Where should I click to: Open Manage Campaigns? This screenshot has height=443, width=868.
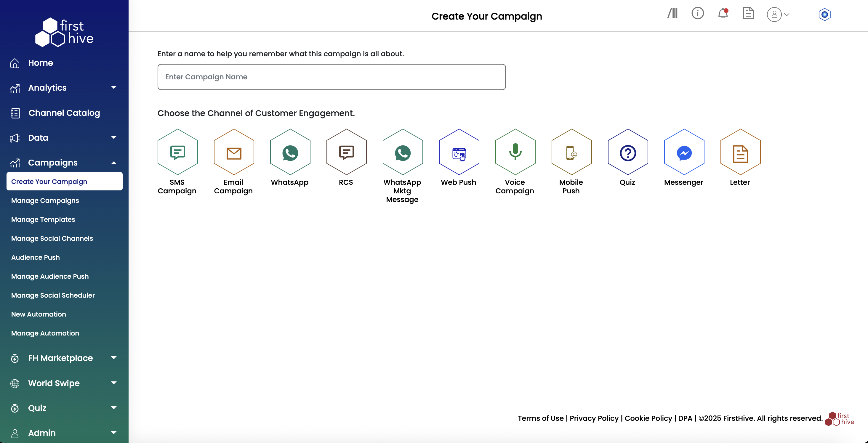tap(45, 200)
